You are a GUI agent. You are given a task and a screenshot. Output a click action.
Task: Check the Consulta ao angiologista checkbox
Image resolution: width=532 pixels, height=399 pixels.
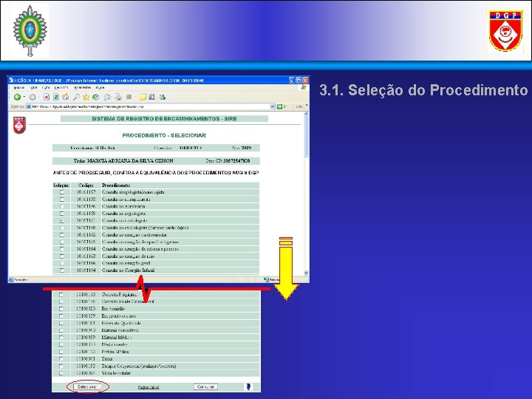(61, 214)
